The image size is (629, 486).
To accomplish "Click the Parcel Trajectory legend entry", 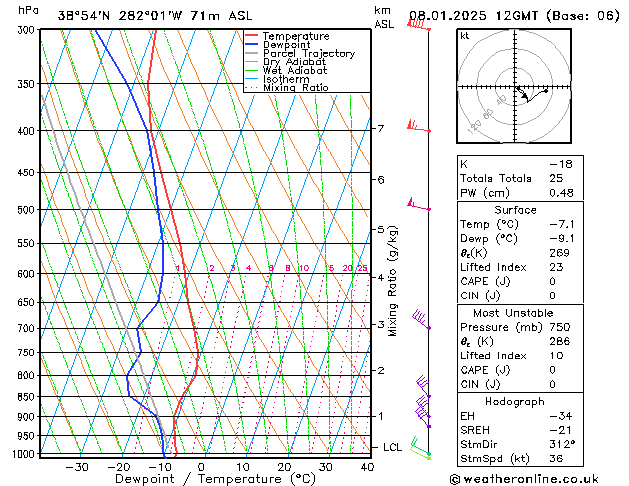I will (307, 54).
